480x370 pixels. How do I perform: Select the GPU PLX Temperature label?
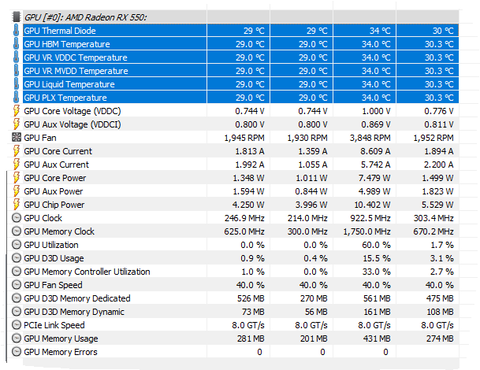click(x=65, y=97)
